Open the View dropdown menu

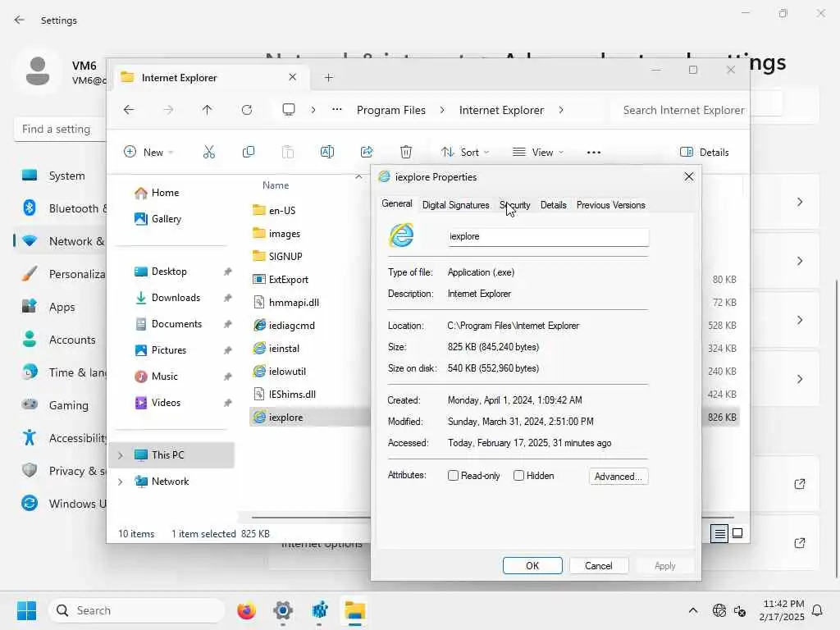point(538,152)
